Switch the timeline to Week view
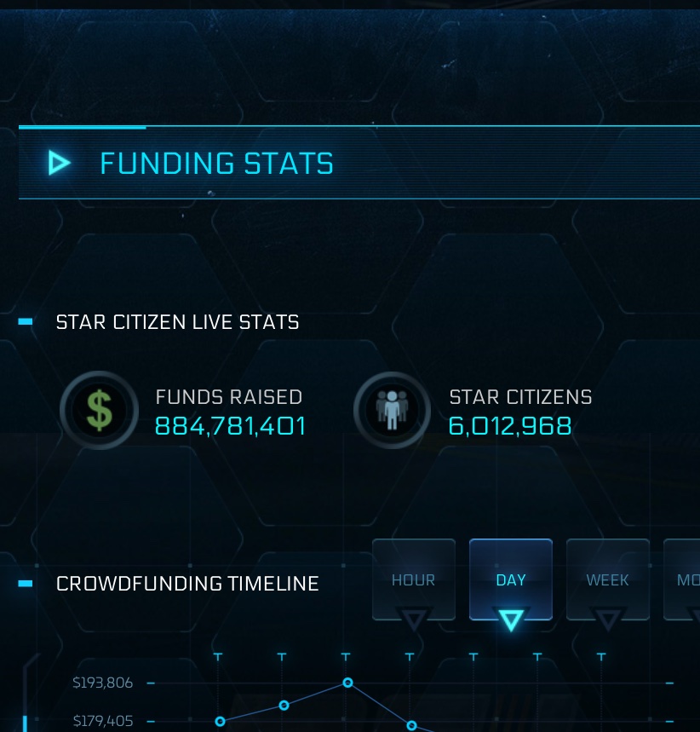 tap(607, 580)
